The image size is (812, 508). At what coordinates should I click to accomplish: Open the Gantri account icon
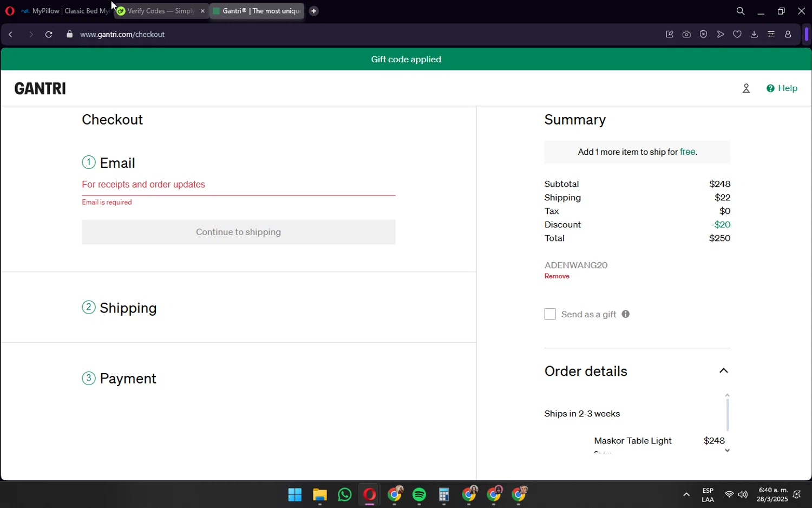[x=746, y=88]
